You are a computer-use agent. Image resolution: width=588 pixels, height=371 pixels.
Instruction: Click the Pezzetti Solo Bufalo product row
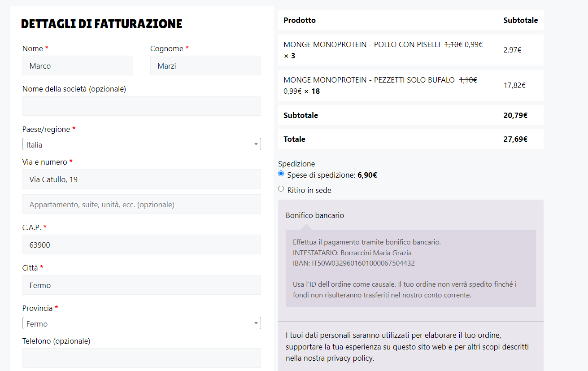[x=410, y=85]
